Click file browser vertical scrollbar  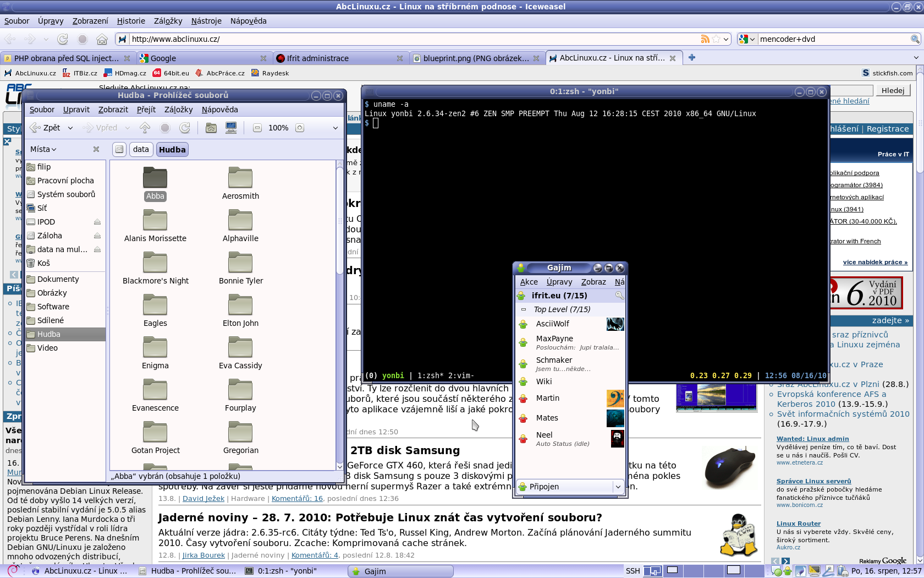point(339,220)
